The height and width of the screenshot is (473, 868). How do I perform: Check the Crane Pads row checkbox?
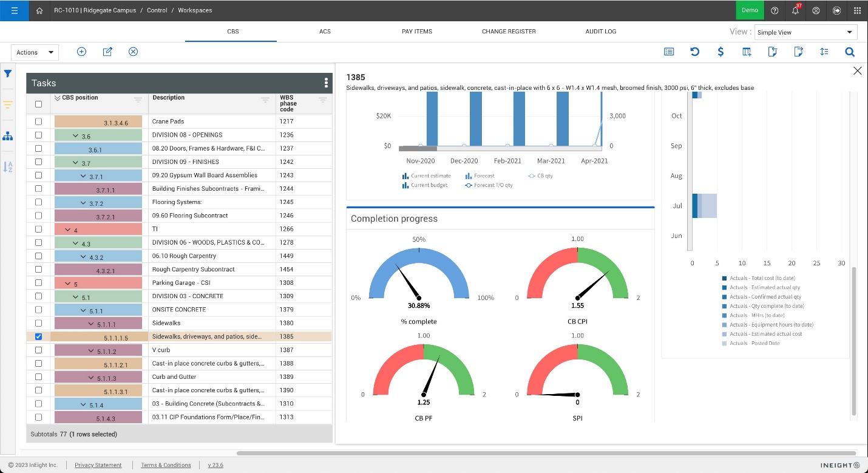[x=39, y=121]
